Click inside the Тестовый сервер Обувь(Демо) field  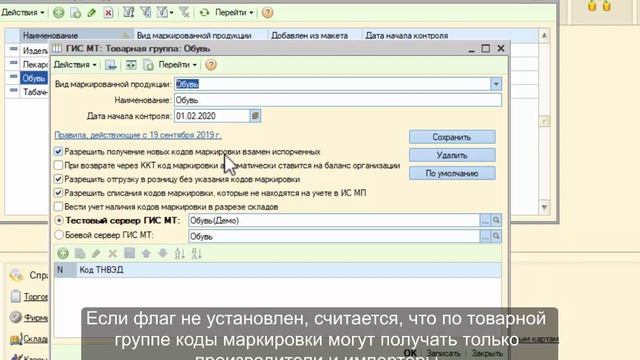coord(334,221)
